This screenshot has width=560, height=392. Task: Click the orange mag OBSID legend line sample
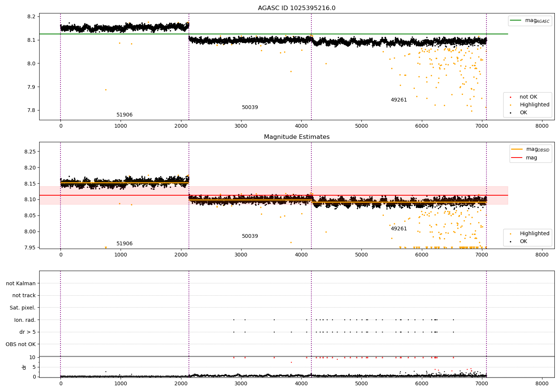tap(517, 149)
